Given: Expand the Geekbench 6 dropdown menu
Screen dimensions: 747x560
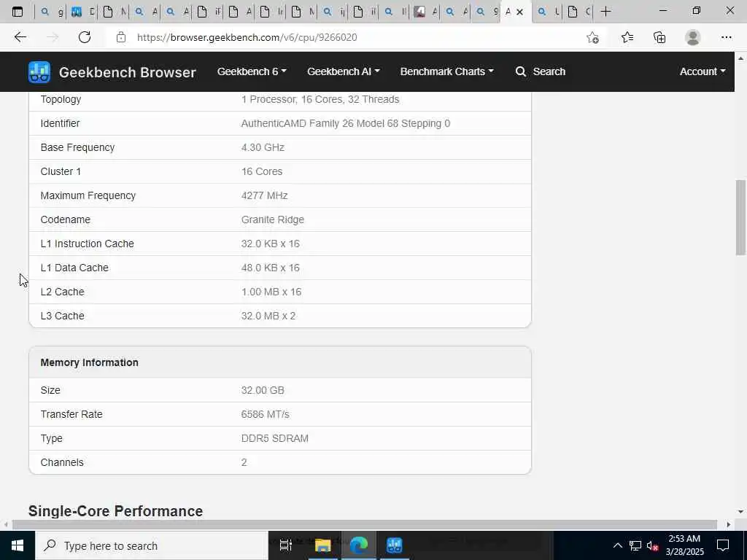Looking at the screenshot, I should click(x=252, y=71).
